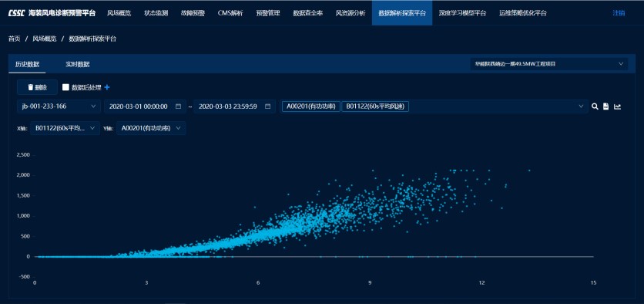Click the start date 2020-03-01 field
644x304 pixels.
pos(145,106)
